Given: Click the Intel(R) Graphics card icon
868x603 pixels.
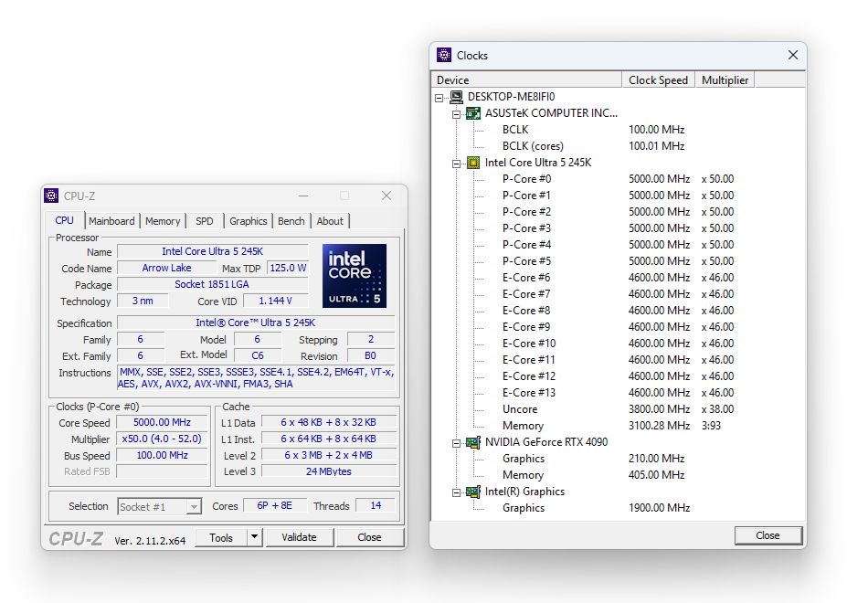Looking at the screenshot, I should pos(473,492).
